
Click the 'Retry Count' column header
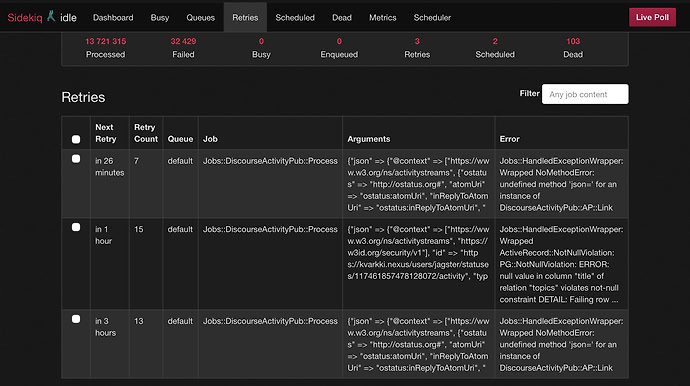146,133
